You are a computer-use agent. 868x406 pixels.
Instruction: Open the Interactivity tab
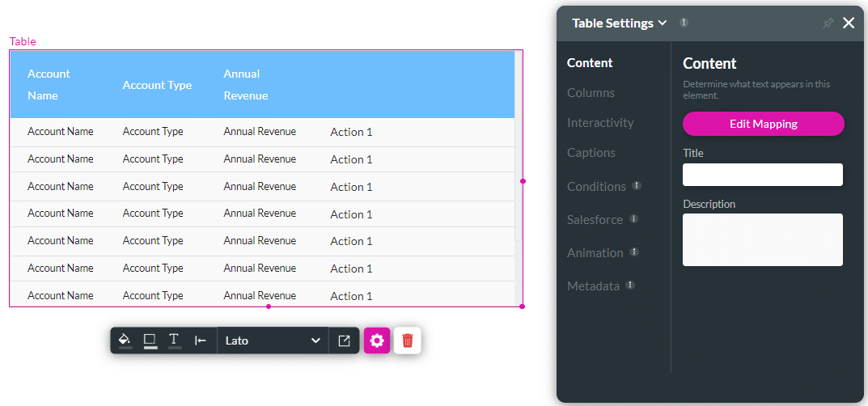tap(600, 123)
